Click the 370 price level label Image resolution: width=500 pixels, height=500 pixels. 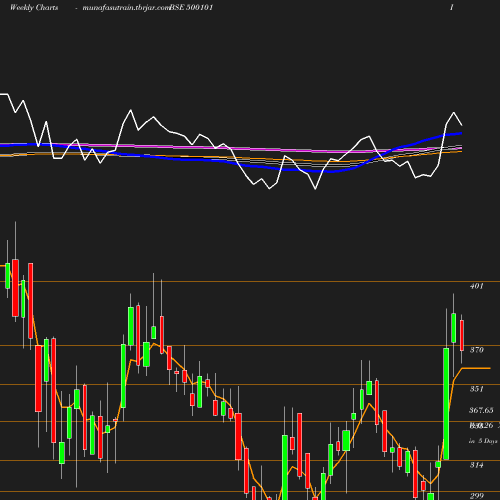(x=476, y=350)
